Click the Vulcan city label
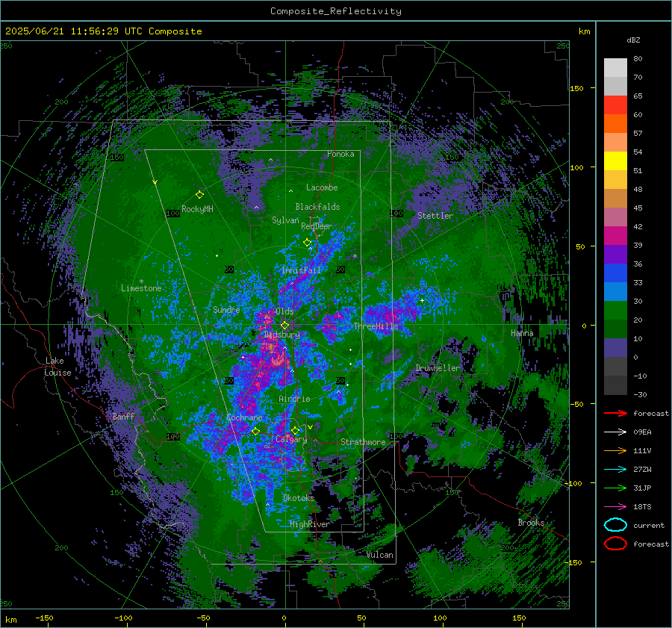The image size is (672, 628). tap(380, 555)
